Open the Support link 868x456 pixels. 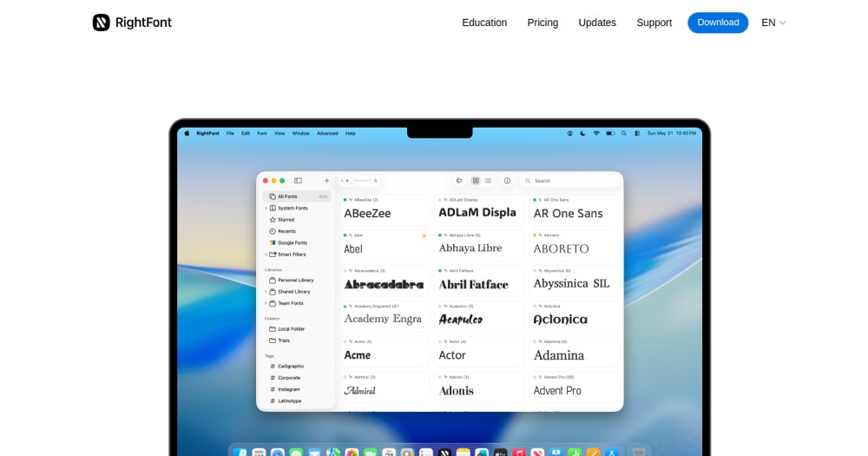[654, 23]
